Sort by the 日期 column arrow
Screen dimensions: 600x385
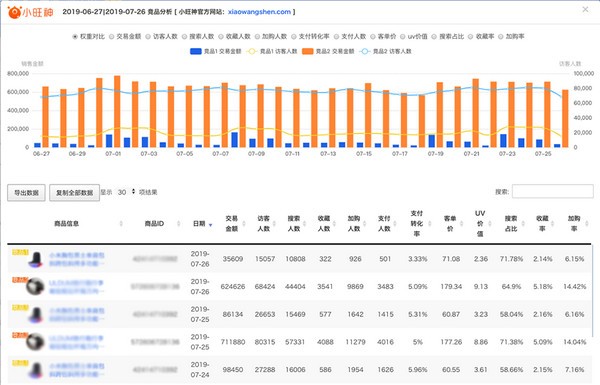(x=210, y=225)
